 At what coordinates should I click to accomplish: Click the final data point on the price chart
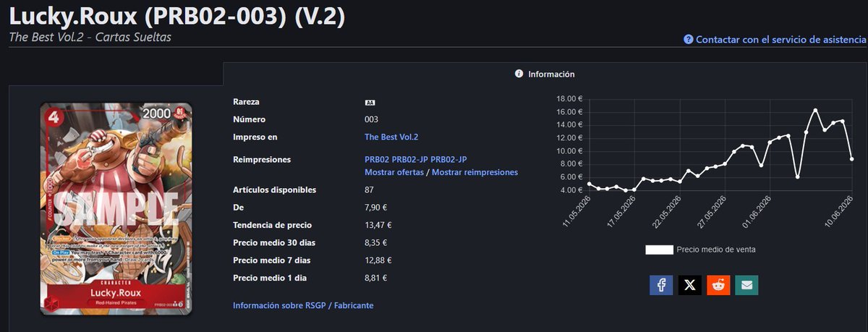point(851,159)
